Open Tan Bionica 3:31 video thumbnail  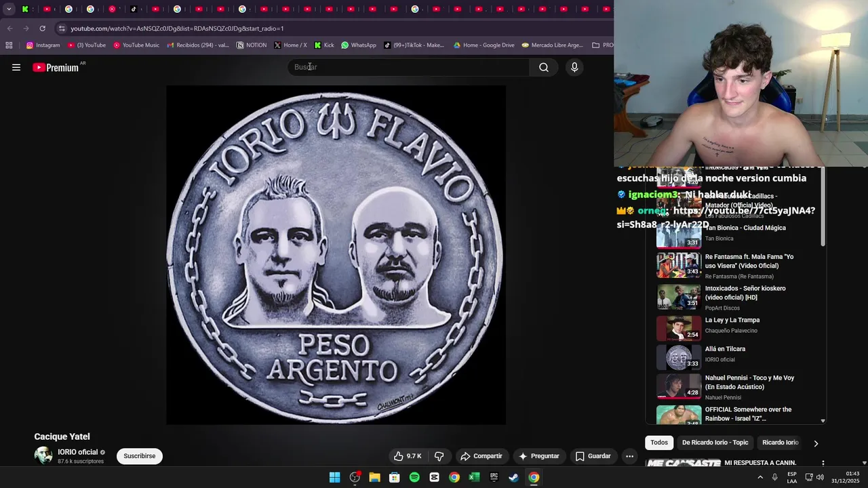[x=679, y=235]
